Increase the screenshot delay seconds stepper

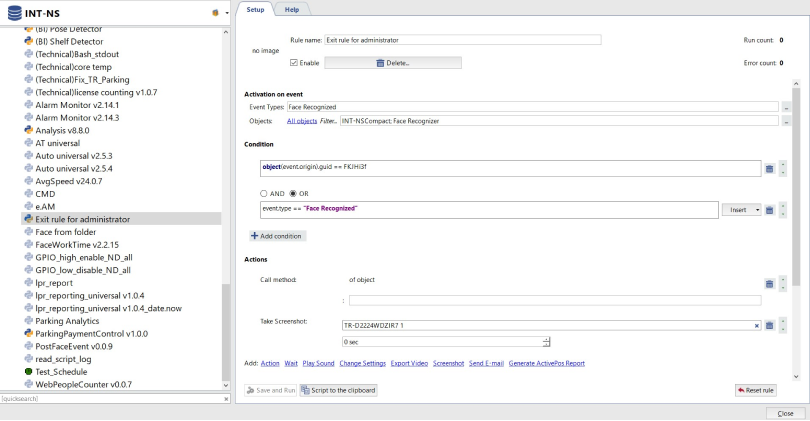point(546,338)
